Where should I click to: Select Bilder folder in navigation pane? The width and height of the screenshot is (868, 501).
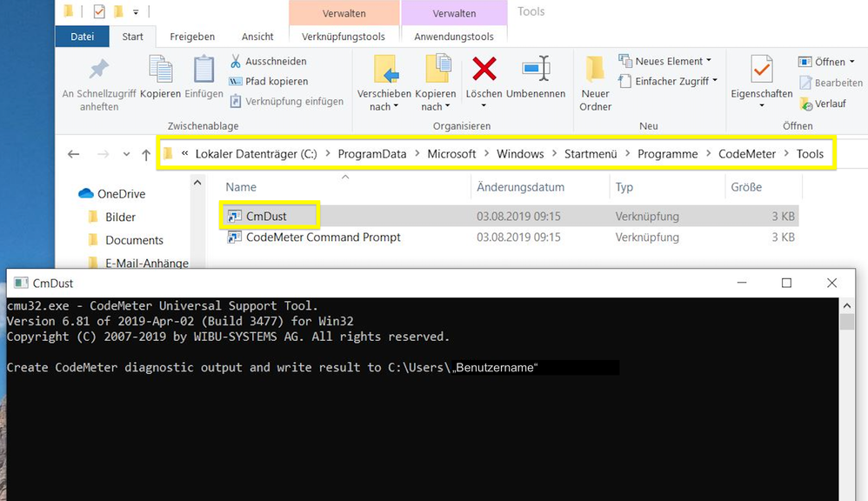112,217
